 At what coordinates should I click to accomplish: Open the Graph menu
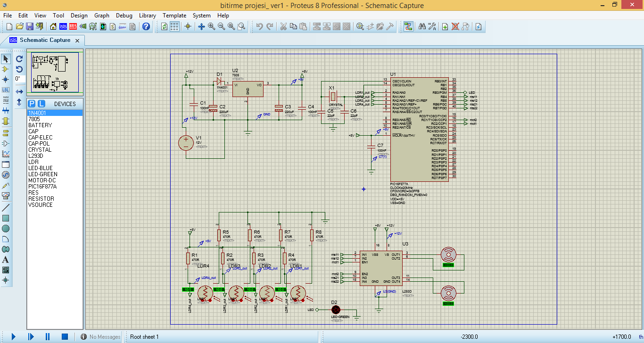click(x=102, y=16)
